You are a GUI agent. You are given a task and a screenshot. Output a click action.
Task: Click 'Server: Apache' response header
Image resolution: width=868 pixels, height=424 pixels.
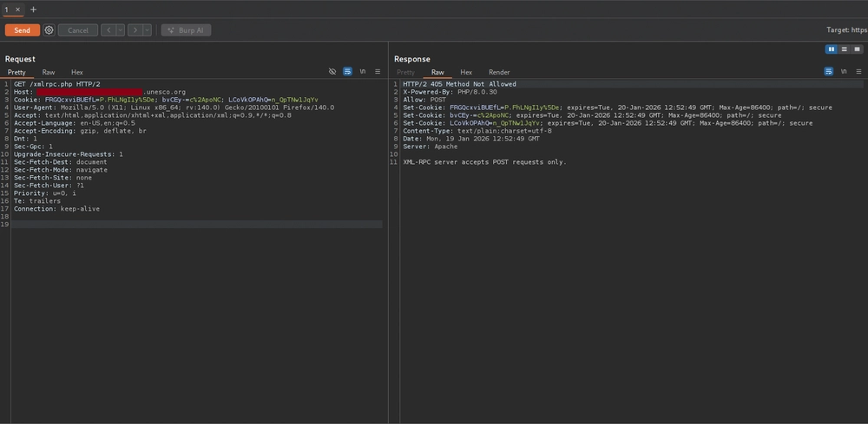pos(431,147)
